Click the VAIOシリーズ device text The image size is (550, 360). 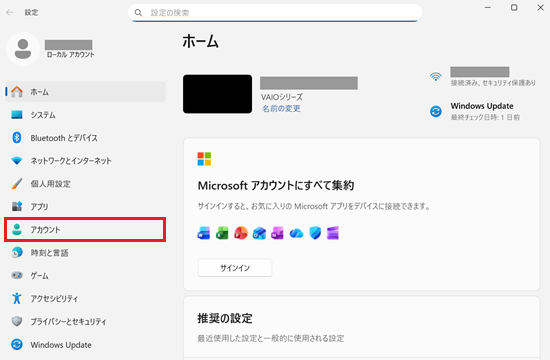tap(282, 97)
